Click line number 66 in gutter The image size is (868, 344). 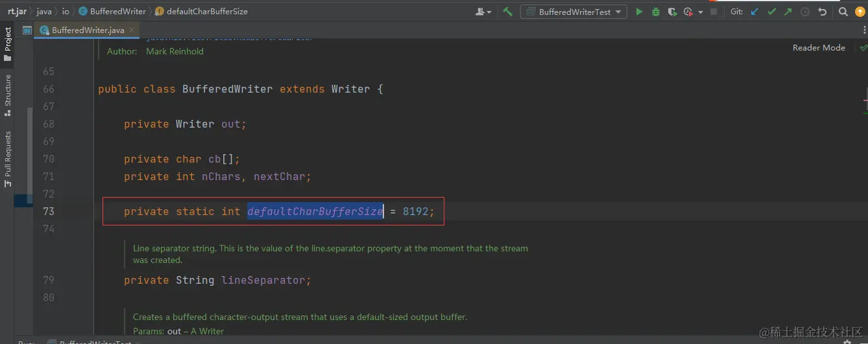tap(49, 89)
